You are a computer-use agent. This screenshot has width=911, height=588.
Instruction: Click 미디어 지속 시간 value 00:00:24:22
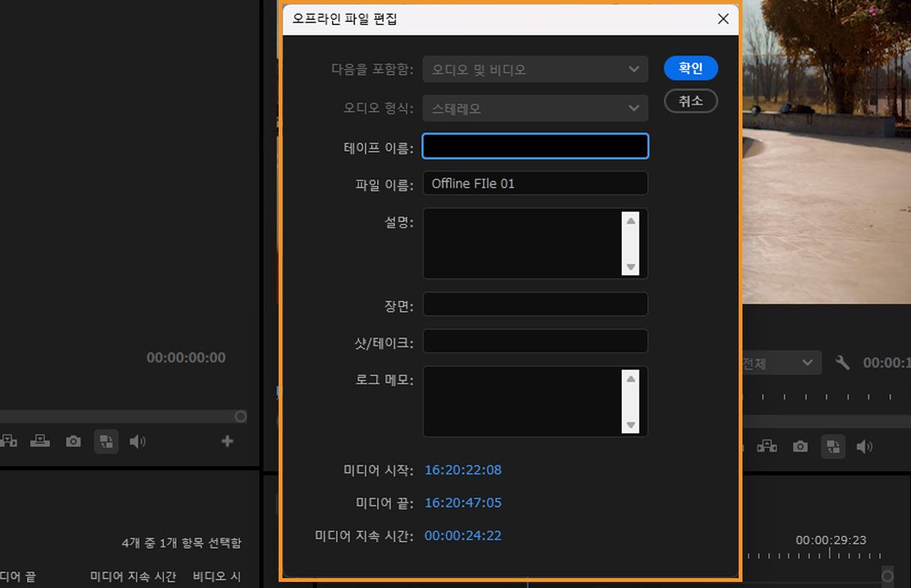click(463, 536)
